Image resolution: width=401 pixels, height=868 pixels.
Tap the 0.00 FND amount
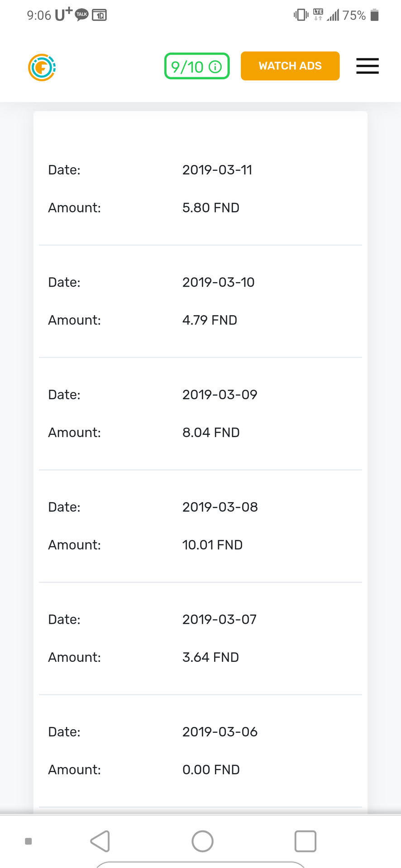(x=211, y=770)
